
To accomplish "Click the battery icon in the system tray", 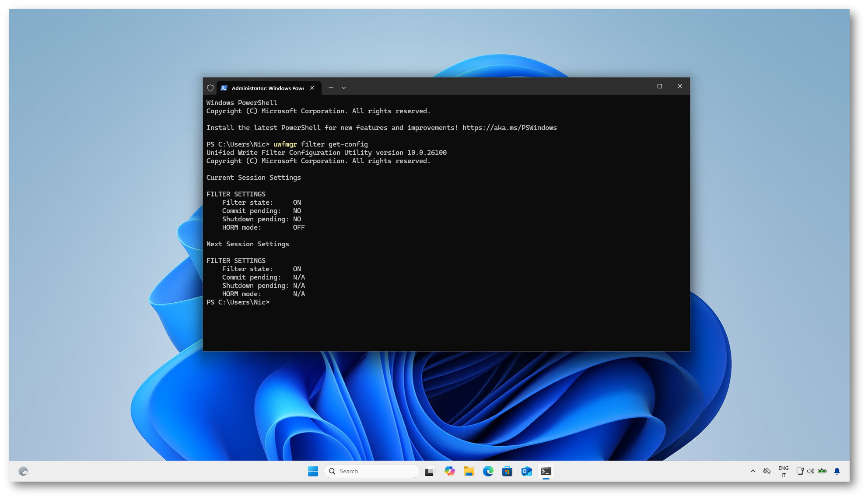I will [822, 471].
